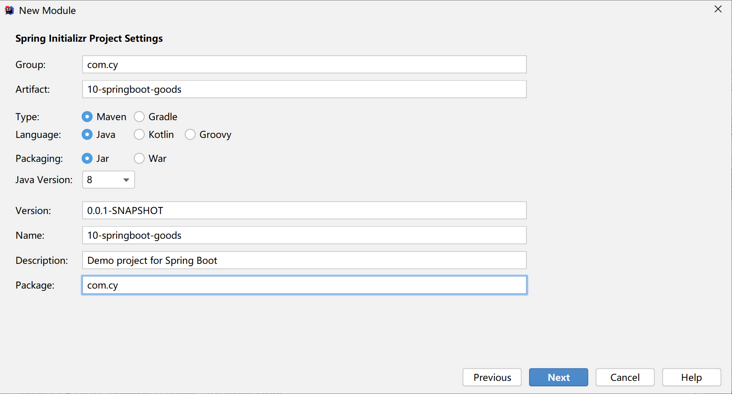This screenshot has height=394, width=732.
Task: Select Gradle as project type
Action: point(139,117)
